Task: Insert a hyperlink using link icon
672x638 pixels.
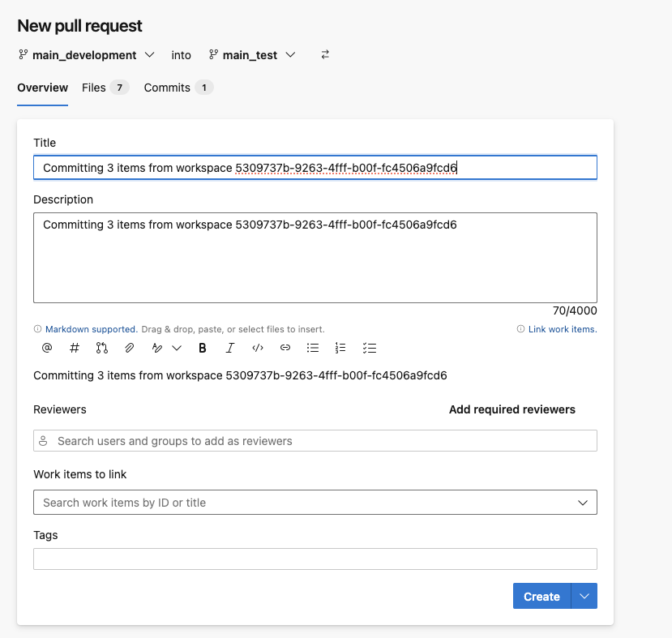Action: coord(285,348)
